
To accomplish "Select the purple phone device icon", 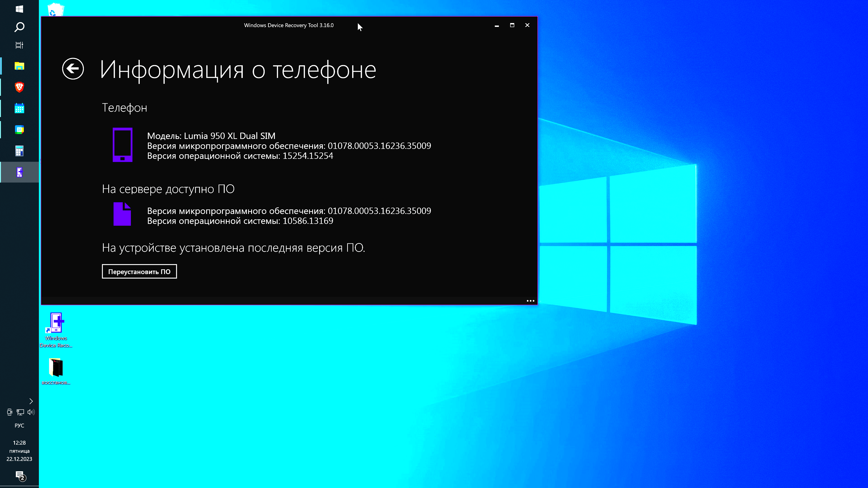I will click(x=122, y=145).
